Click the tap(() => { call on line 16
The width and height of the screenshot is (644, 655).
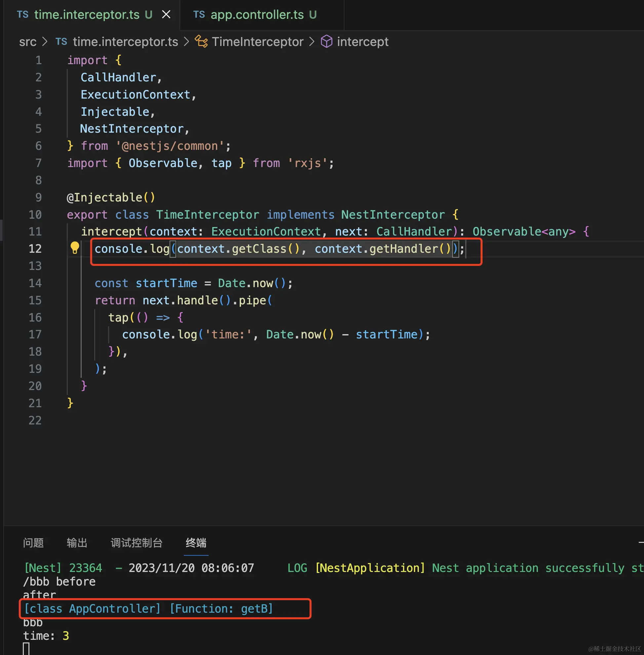[145, 318]
